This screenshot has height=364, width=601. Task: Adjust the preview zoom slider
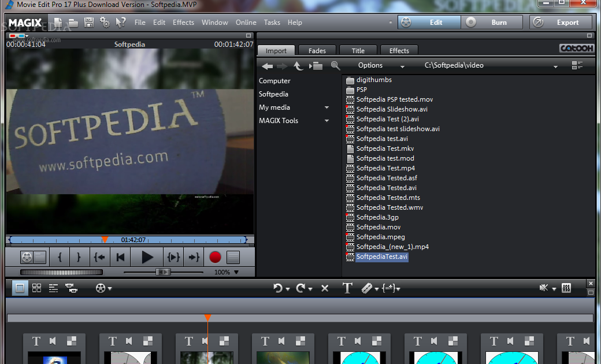164,272
